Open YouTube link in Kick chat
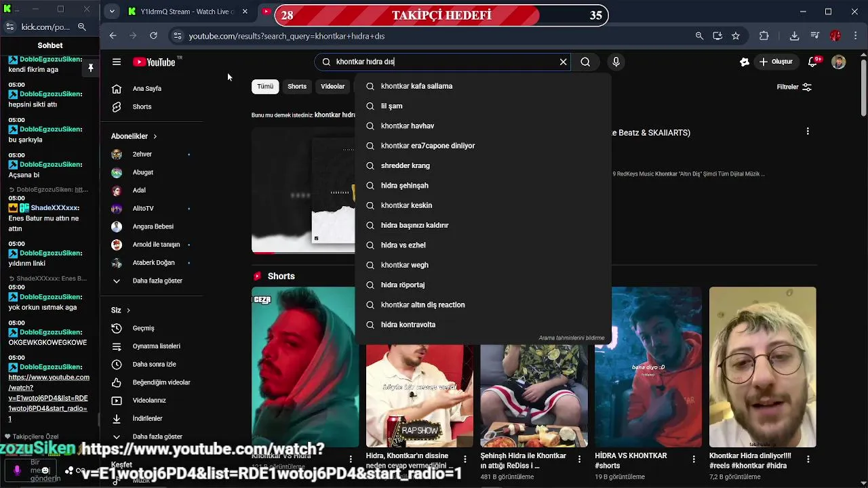 49,398
